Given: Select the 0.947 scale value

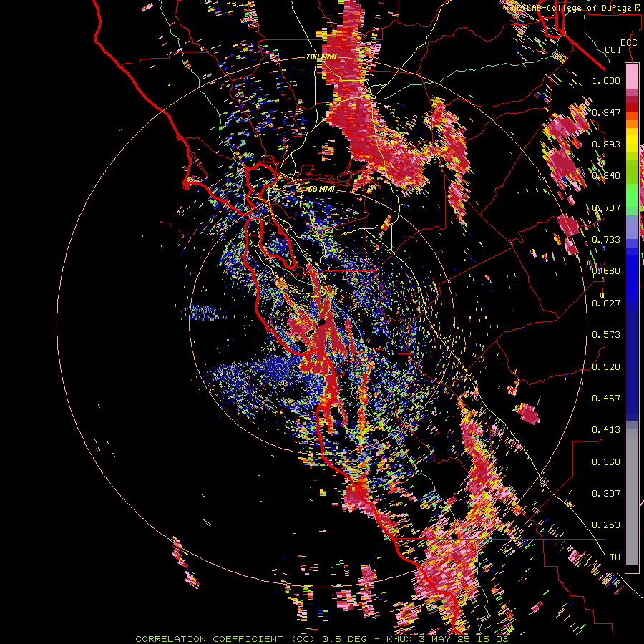Looking at the screenshot, I should pyautogui.click(x=606, y=112).
